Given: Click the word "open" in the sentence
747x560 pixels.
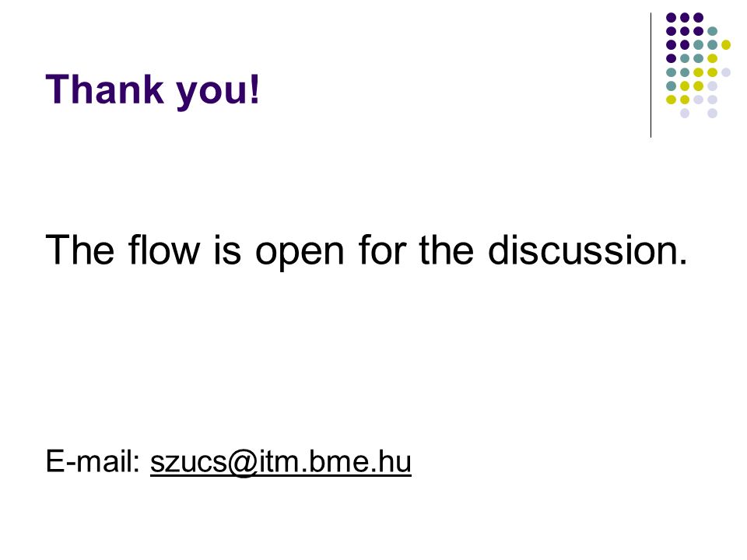Looking at the screenshot, I should pos(300,252).
